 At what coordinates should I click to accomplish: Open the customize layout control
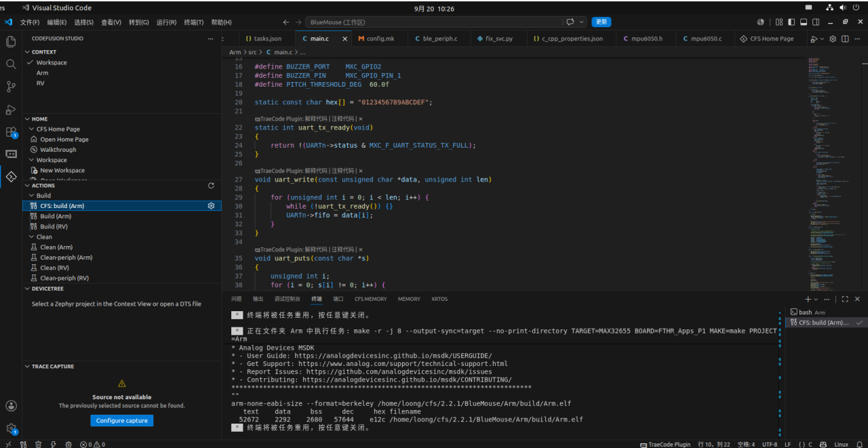coord(779,22)
